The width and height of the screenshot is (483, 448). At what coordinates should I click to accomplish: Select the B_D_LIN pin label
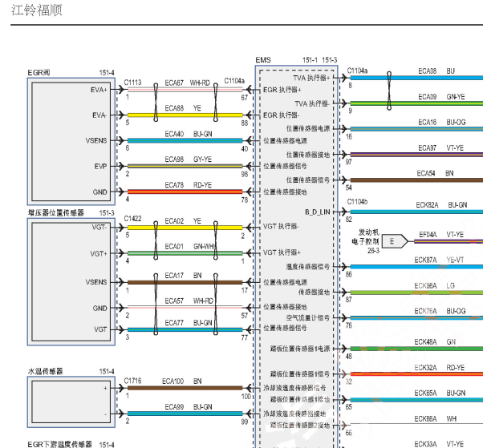pos(318,212)
